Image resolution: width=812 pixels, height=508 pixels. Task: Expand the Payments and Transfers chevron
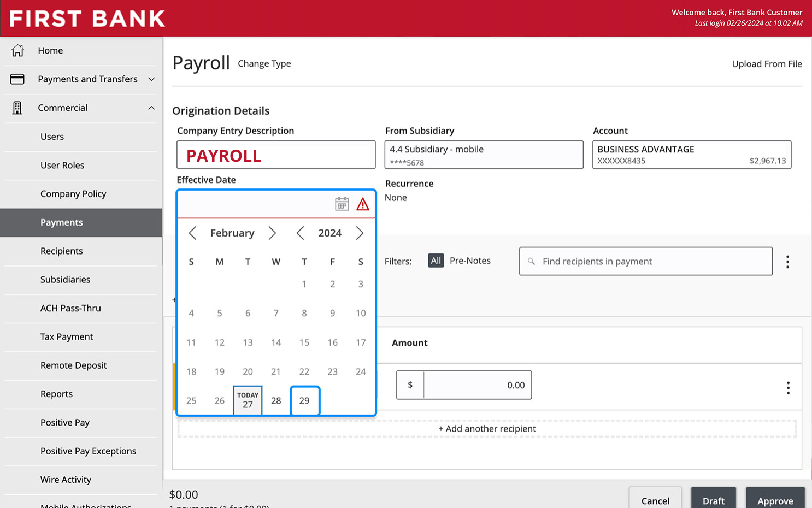pyautogui.click(x=151, y=79)
